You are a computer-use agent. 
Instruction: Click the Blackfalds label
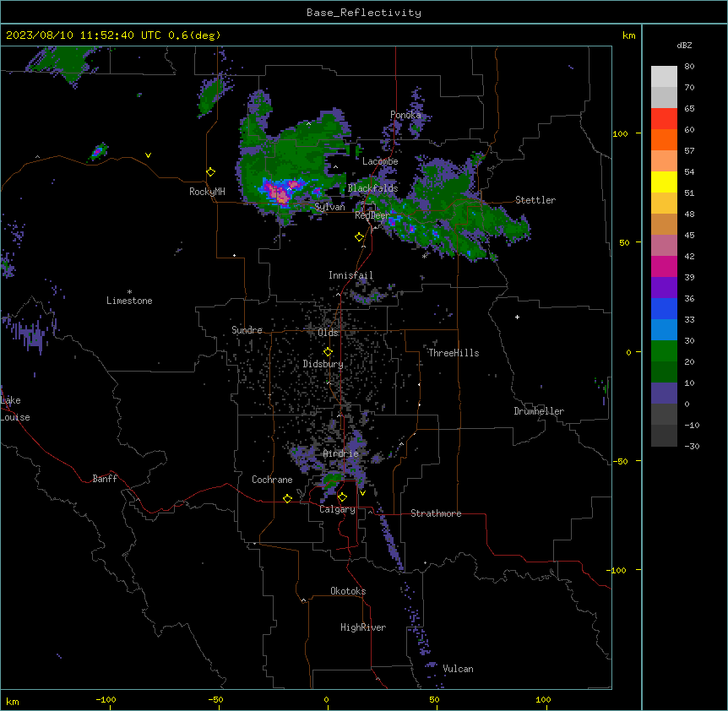372,188
